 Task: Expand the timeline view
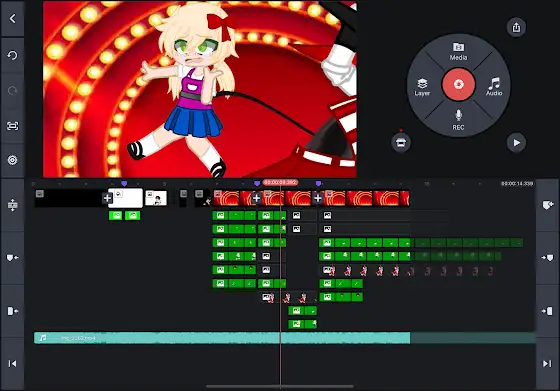click(12, 205)
